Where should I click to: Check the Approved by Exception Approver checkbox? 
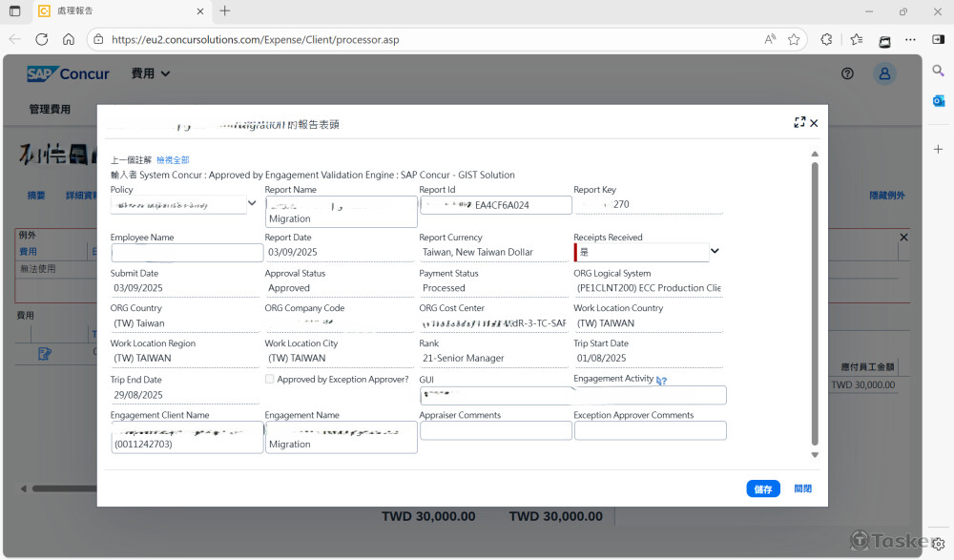(x=269, y=379)
